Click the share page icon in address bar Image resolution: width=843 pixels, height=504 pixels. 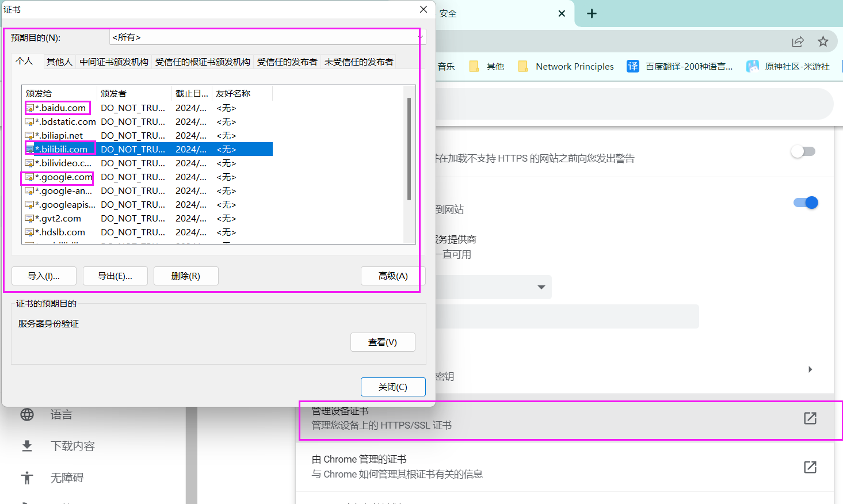pos(798,41)
